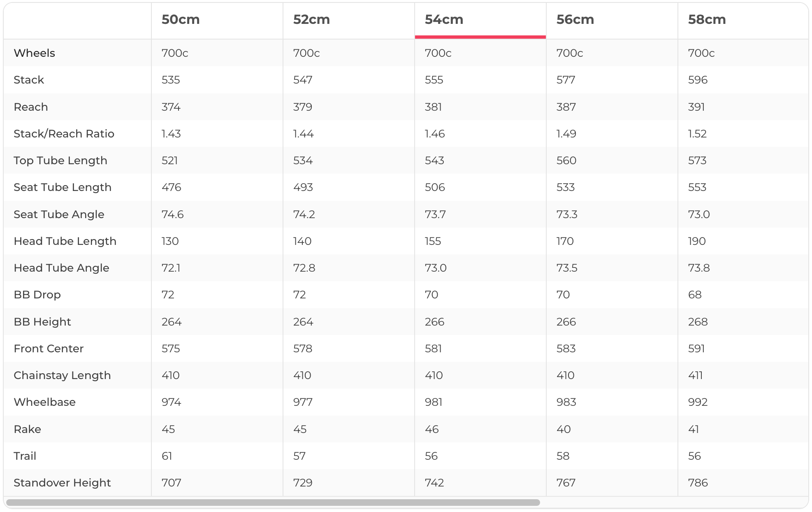Click the Wheels row label
This screenshot has height=512, width=812.
tap(35, 53)
